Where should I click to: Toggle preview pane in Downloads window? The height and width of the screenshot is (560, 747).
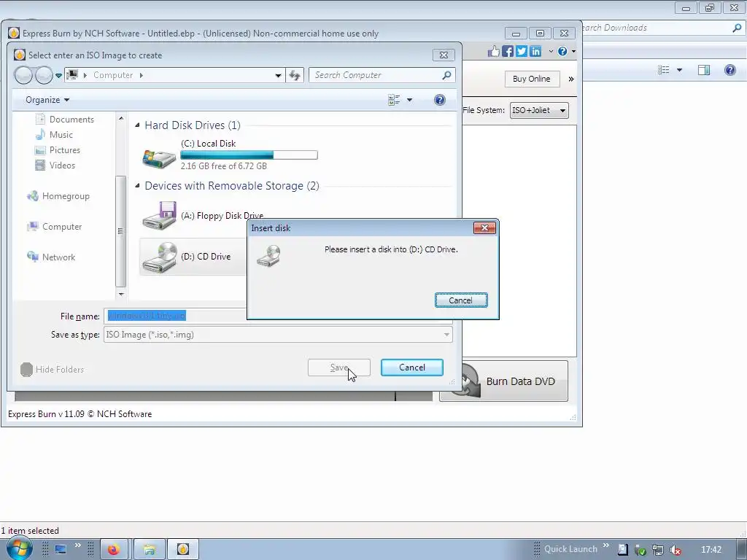704,70
